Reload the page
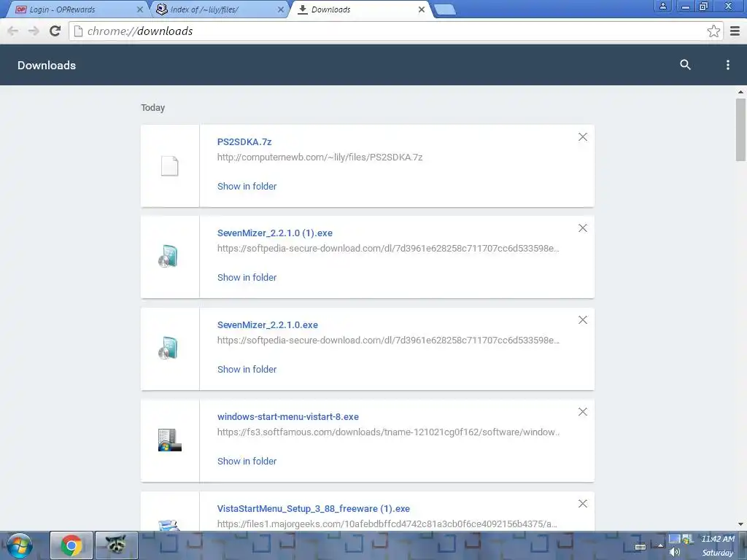747x560 pixels. pyautogui.click(x=55, y=31)
